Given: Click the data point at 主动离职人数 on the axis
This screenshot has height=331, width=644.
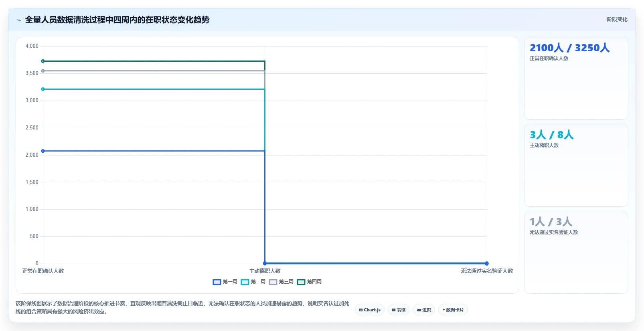Looking at the screenshot, I should pyautogui.click(x=265, y=263).
